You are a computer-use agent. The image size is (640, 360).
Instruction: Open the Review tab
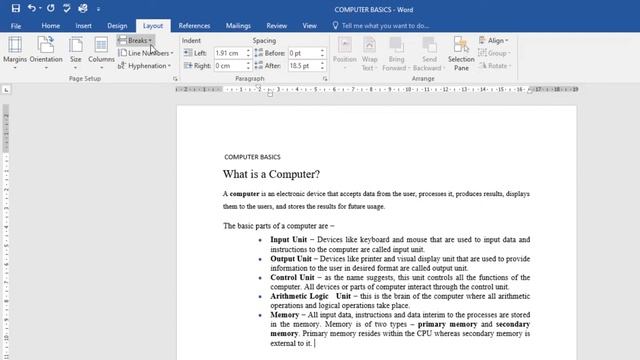click(x=277, y=26)
